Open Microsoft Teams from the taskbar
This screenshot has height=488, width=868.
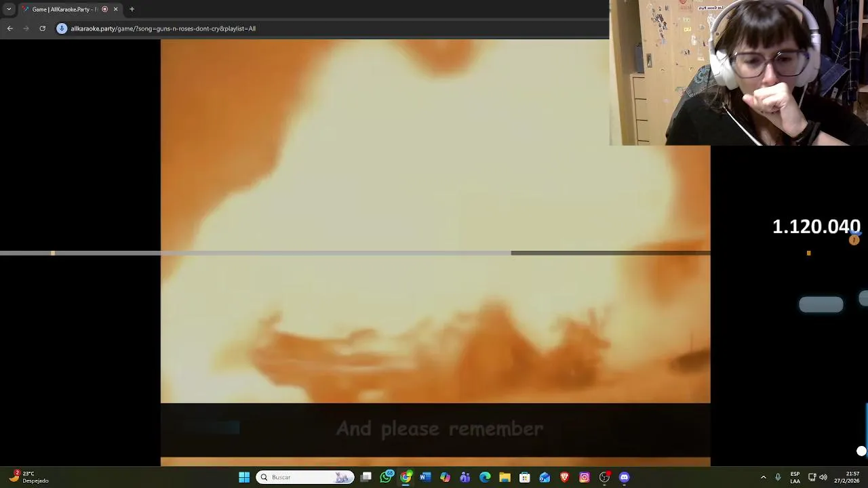pyautogui.click(x=465, y=477)
